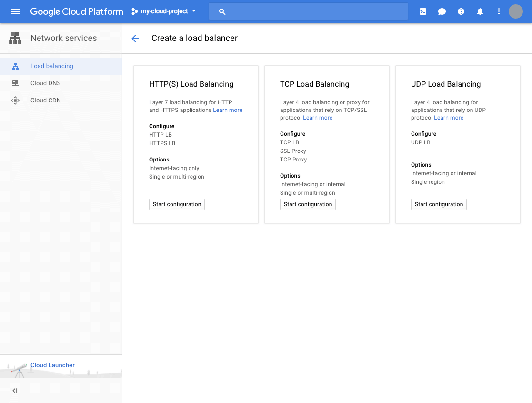Click the UDP LB text
This screenshot has height=403, width=532.
click(x=421, y=142)
